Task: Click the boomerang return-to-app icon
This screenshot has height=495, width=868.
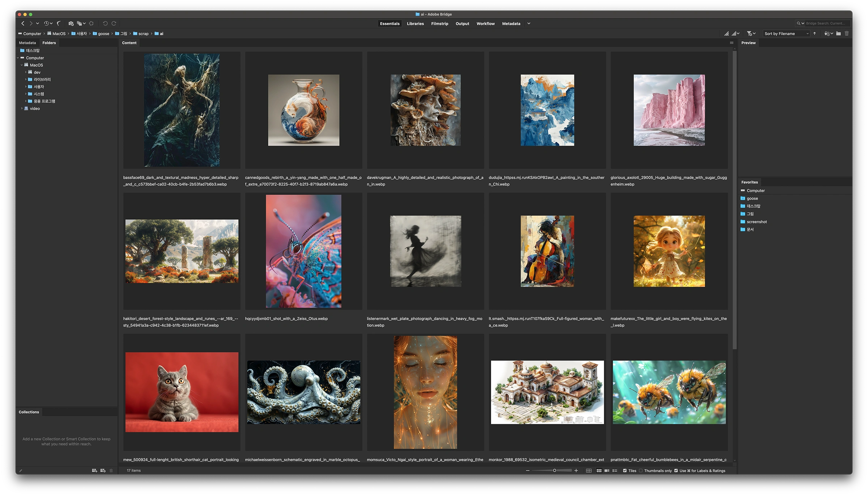Action: [x=59, y=24]
